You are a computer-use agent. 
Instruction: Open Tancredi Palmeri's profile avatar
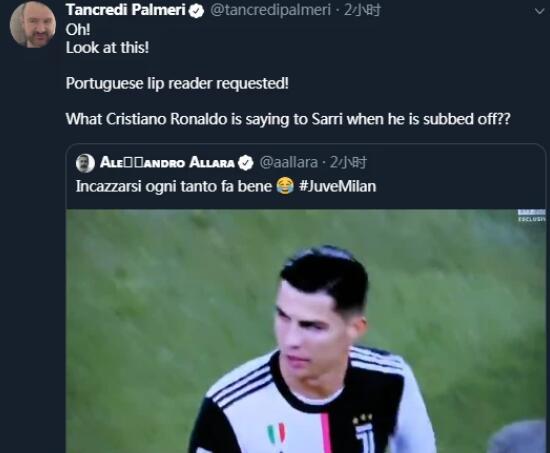pyautogui.click(x=33, y=25)
